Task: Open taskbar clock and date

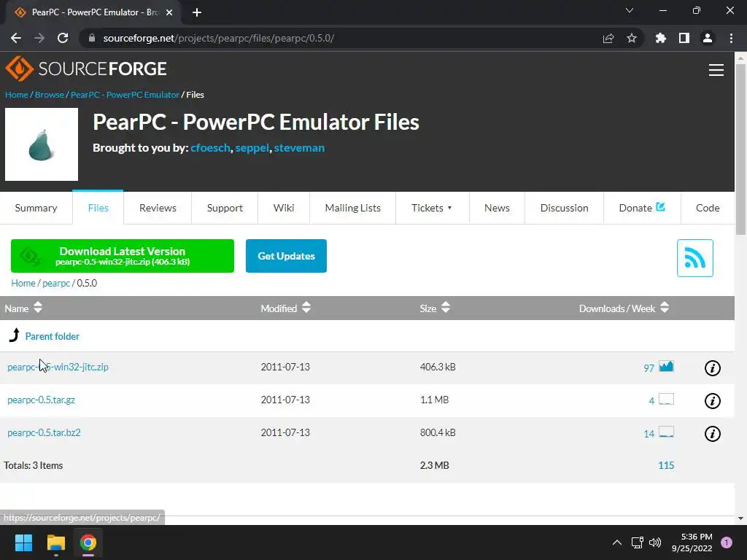Action: coord(692,542)
